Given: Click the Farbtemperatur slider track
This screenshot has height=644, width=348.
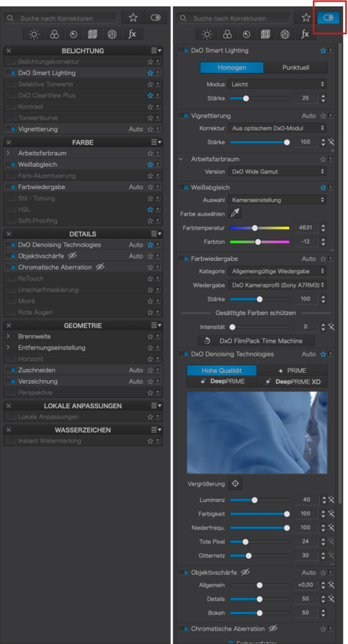Looking at the screenshot, I should point(259,228).
